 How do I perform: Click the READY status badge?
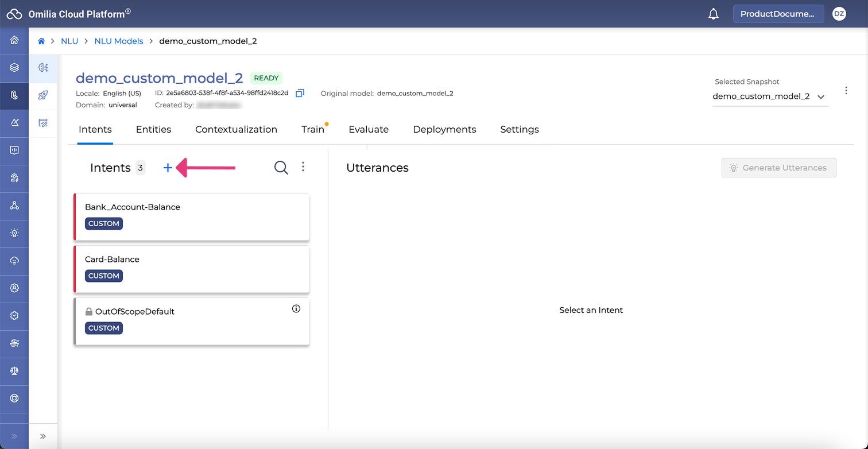tap(266, 78)
